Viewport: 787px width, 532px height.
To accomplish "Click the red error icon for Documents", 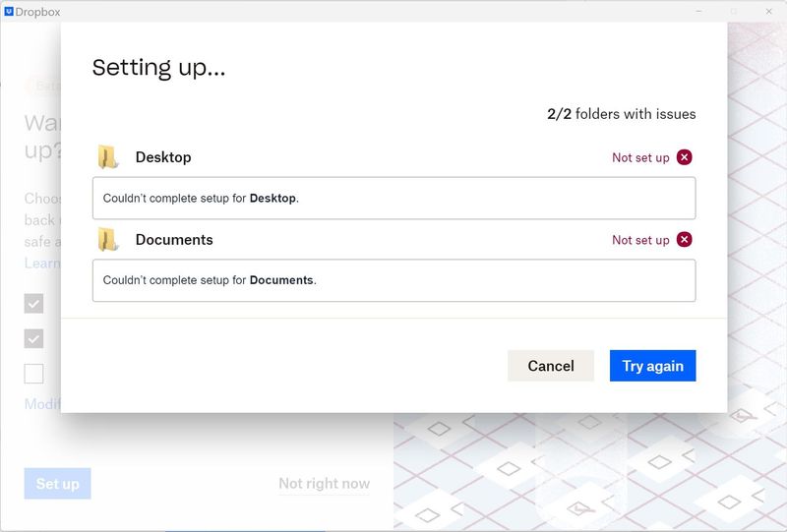I will (x=685, y=240).
